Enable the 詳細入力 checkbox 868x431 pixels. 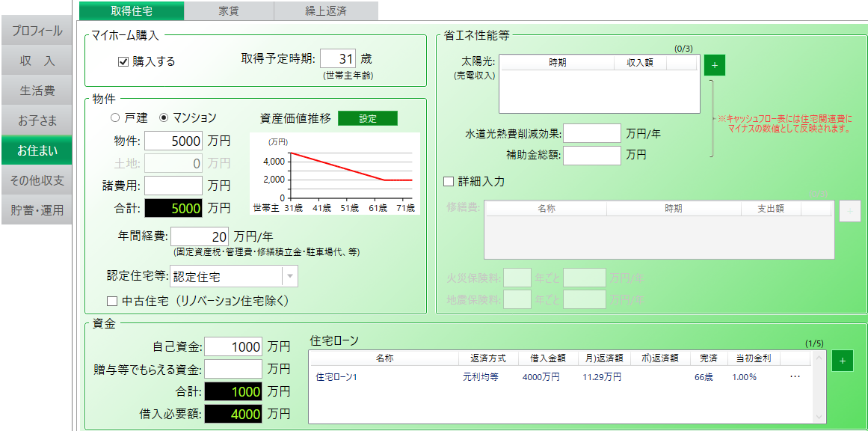click(x=449, y=181)
